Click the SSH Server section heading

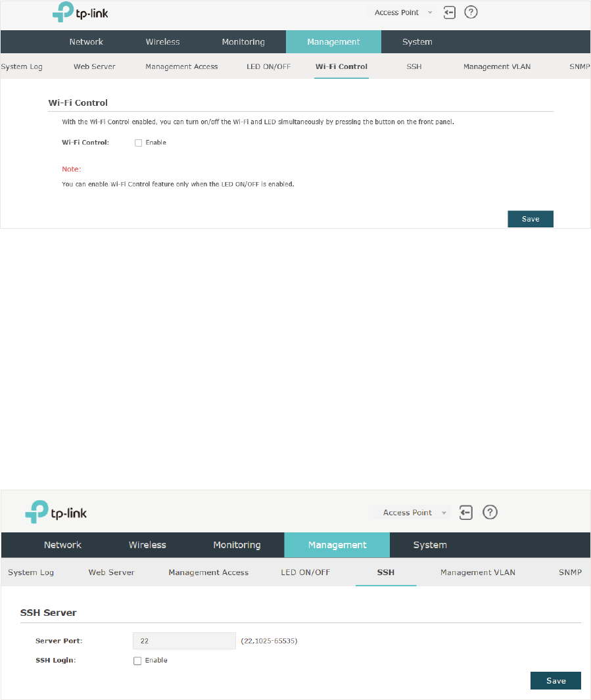48,613
